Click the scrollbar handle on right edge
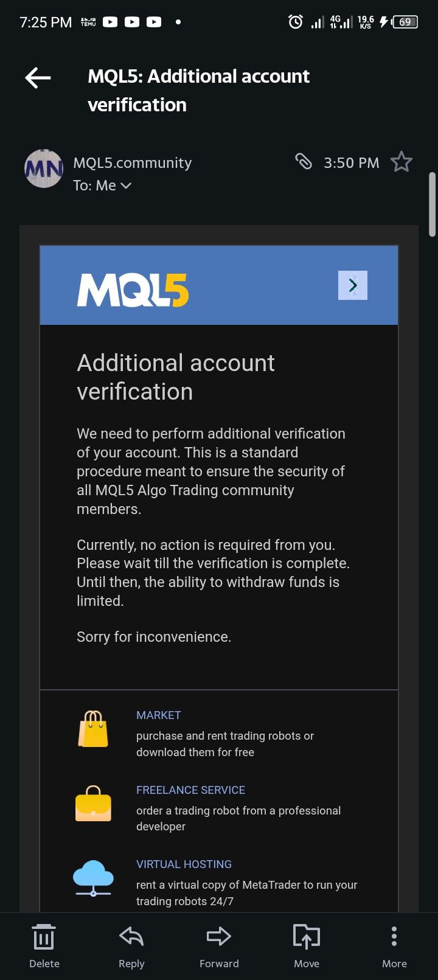This screenshot has width=438, height=980. coord(433,204)
